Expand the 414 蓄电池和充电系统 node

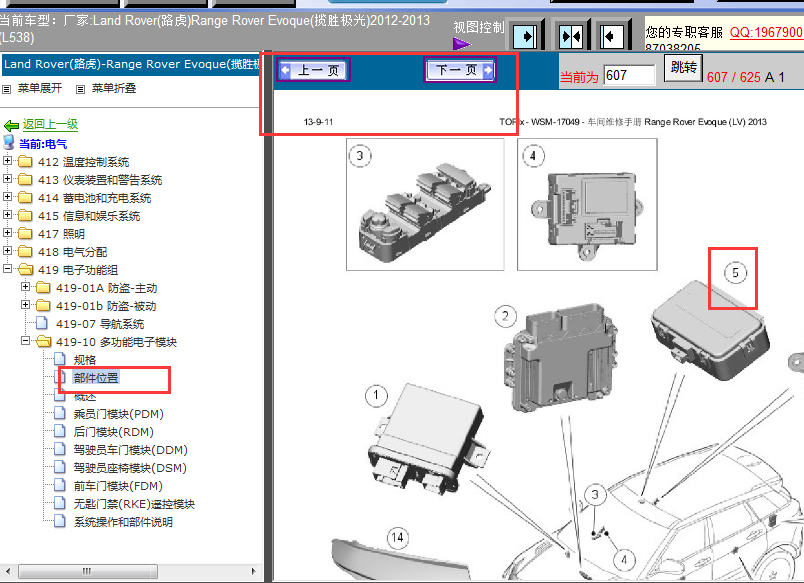7,196
